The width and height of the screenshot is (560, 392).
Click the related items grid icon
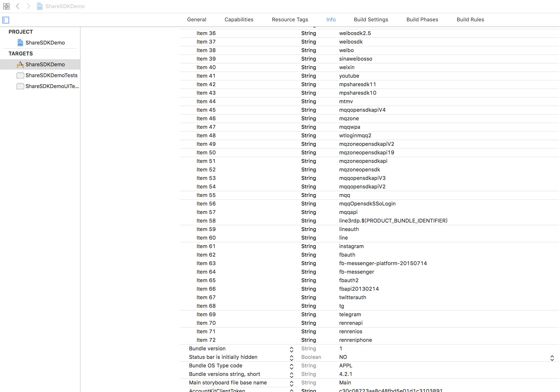click(6, 6)
